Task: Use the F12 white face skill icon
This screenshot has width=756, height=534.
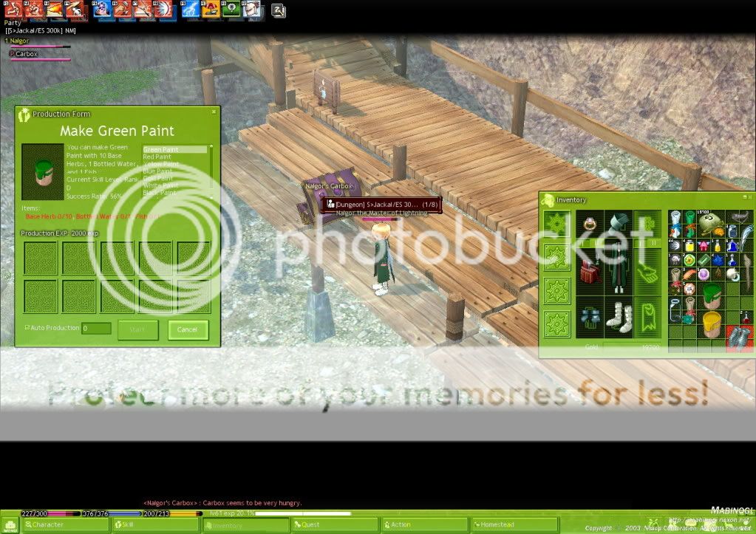Action: pyautogui.click(x=252, y=9)
